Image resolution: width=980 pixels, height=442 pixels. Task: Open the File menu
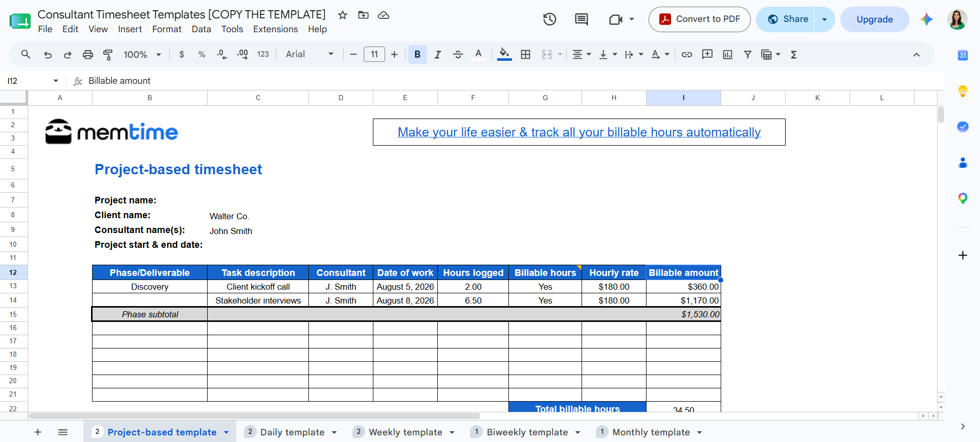[x=45, y=29]
